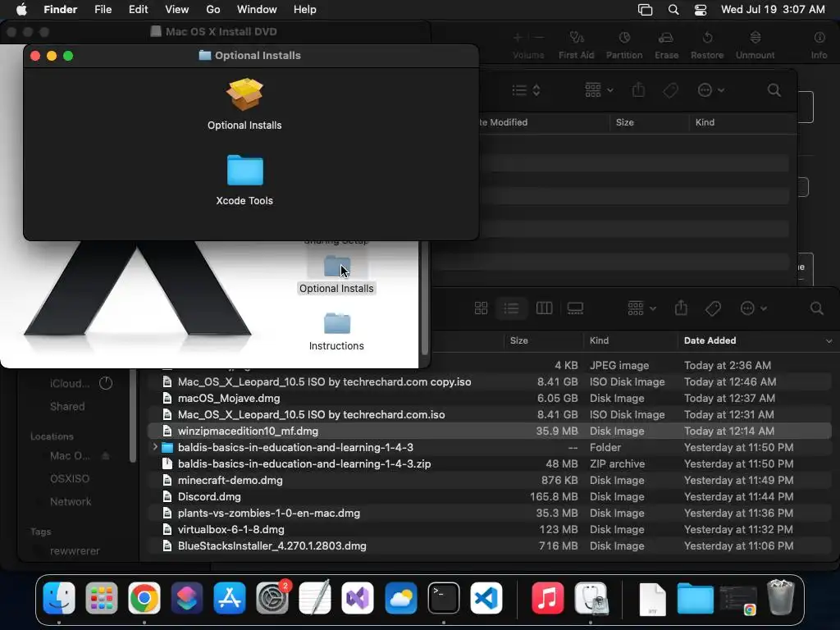Open Music app from the Dock
Screen dimensions: 840x630
point(547,598)
